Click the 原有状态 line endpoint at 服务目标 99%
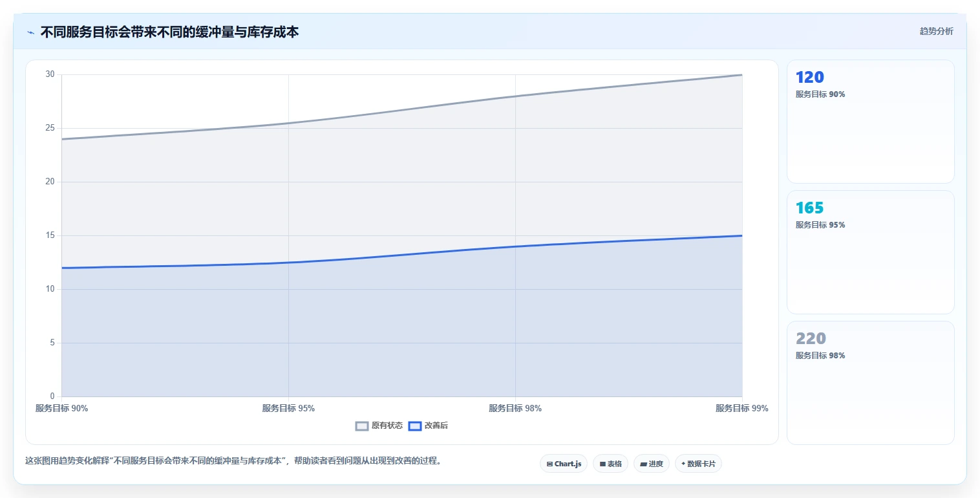The width and height of the screenshot is (980, 498). (742, 75)
